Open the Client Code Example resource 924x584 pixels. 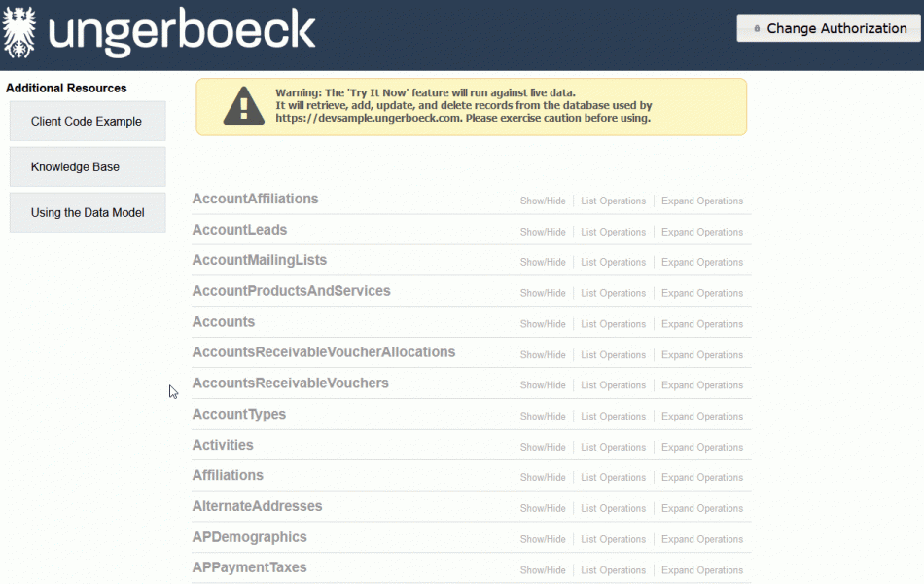87,122
